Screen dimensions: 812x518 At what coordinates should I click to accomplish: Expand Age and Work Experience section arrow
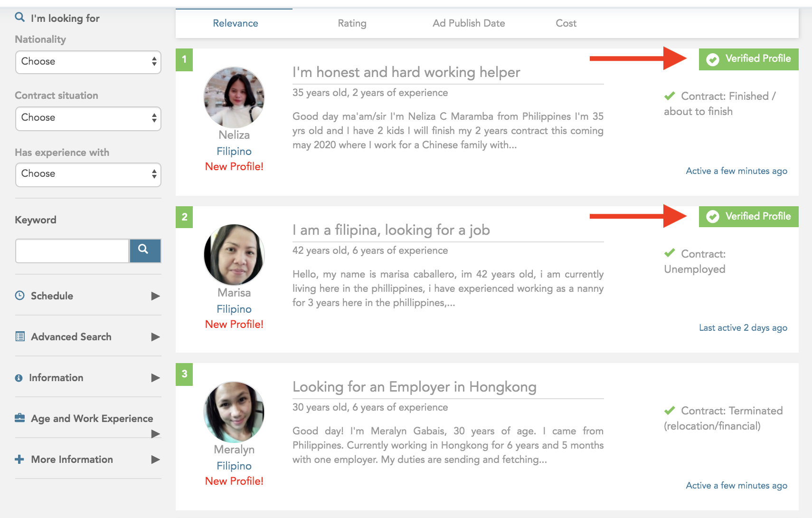tap(155, 433)
